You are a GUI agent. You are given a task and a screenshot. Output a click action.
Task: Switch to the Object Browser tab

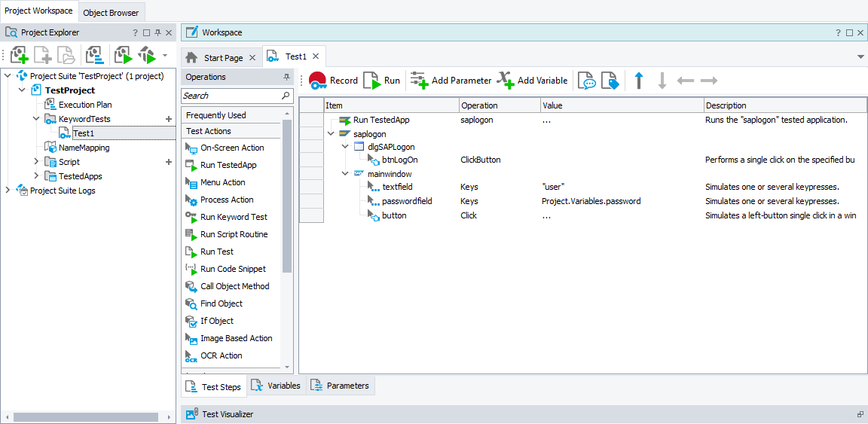pyautogui.click(x=111, y=13)
